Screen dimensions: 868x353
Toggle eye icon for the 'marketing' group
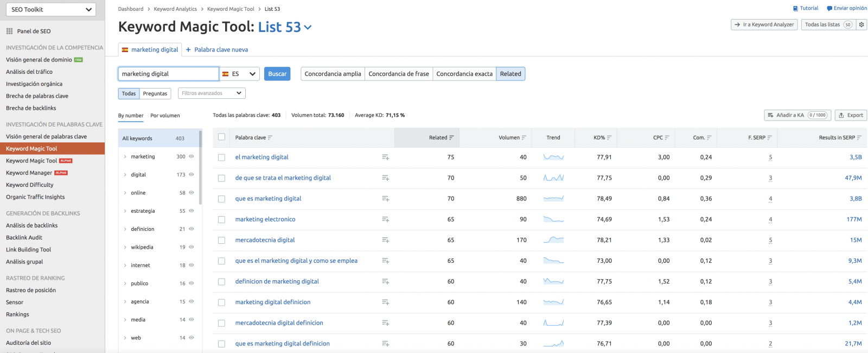192,156
